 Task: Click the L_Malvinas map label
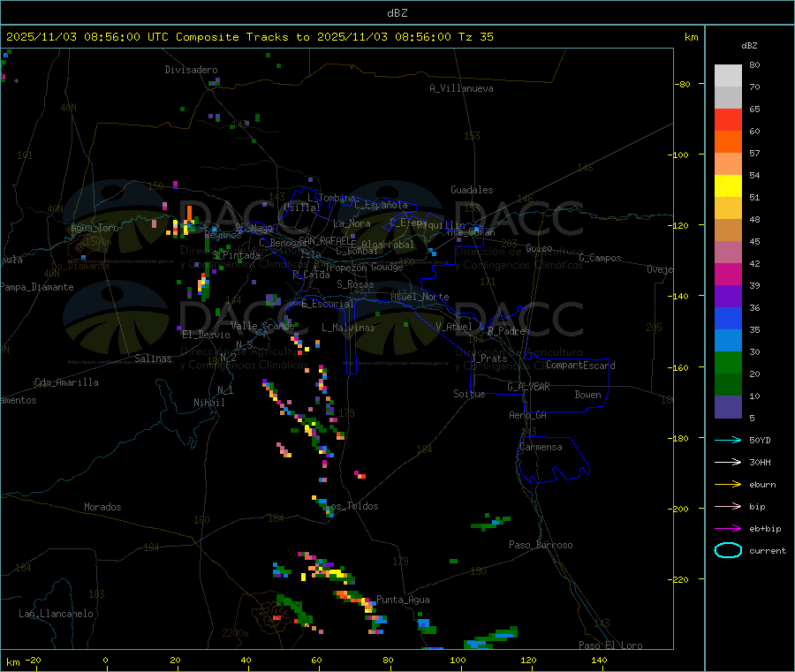[x=348, y=328]
